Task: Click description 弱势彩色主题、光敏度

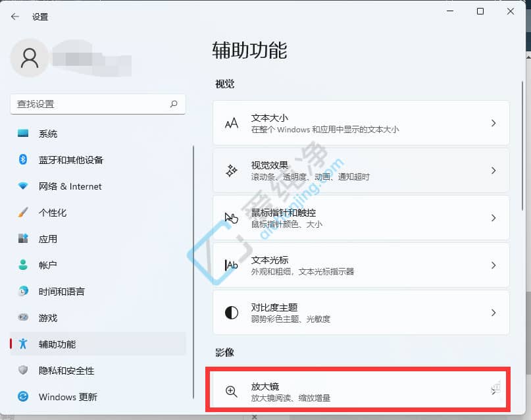Action: (x=291, y=319)
